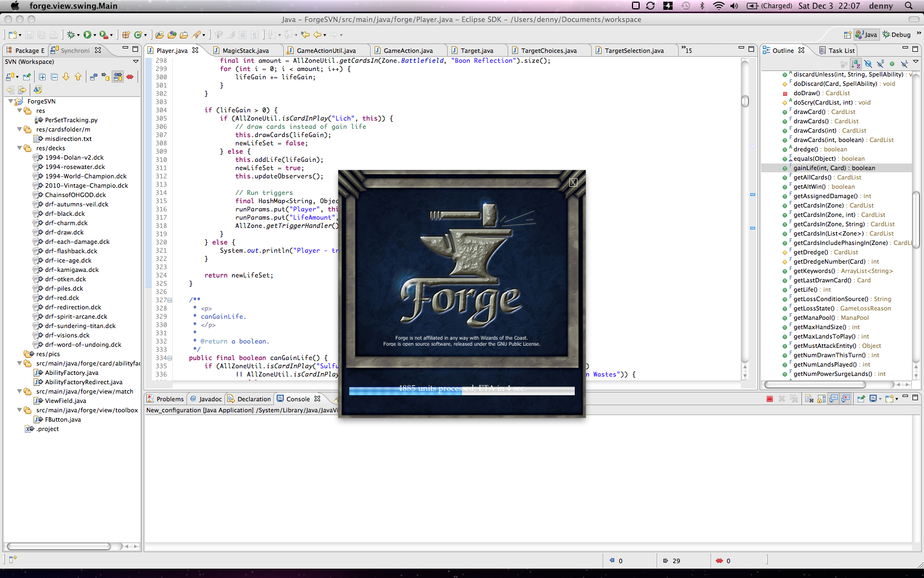Select getLife() method in Outline
924x578 pixels.
click(x=805, y=290)
